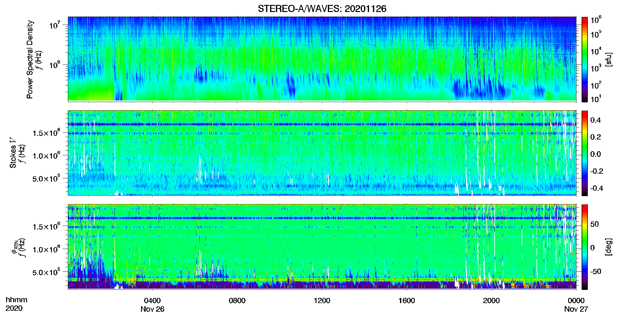Image resolution: width=644 pixels, height=332 pixels.
Task: Click the plot title STEREO-A/WAVES: 20201126
Action: coord(322,9)
